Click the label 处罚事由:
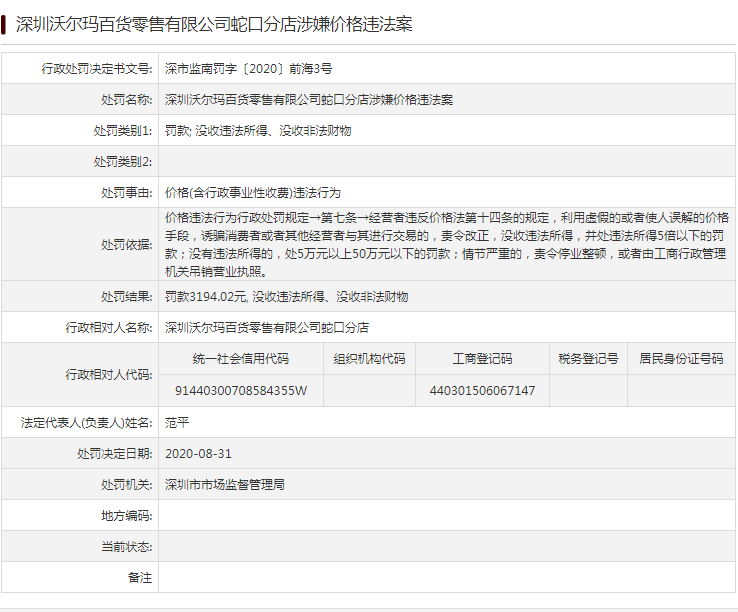 127,193
